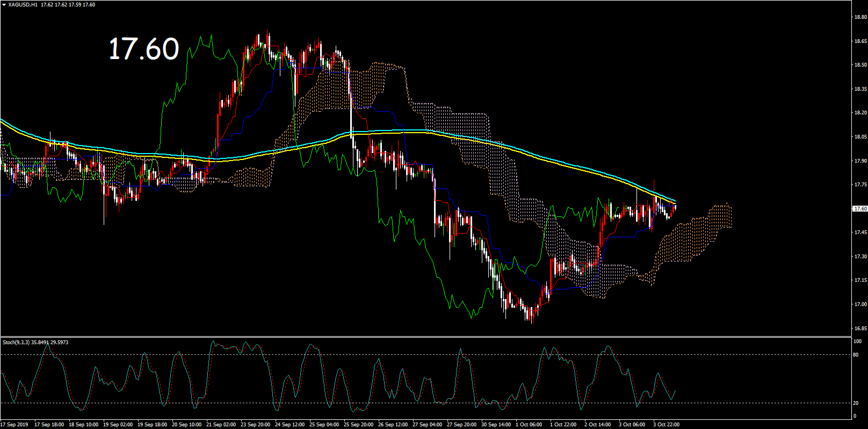Click the 1 Oct 06:00 time label
Viewport: 868px width, 429px height.
click(x=529, y=425)
